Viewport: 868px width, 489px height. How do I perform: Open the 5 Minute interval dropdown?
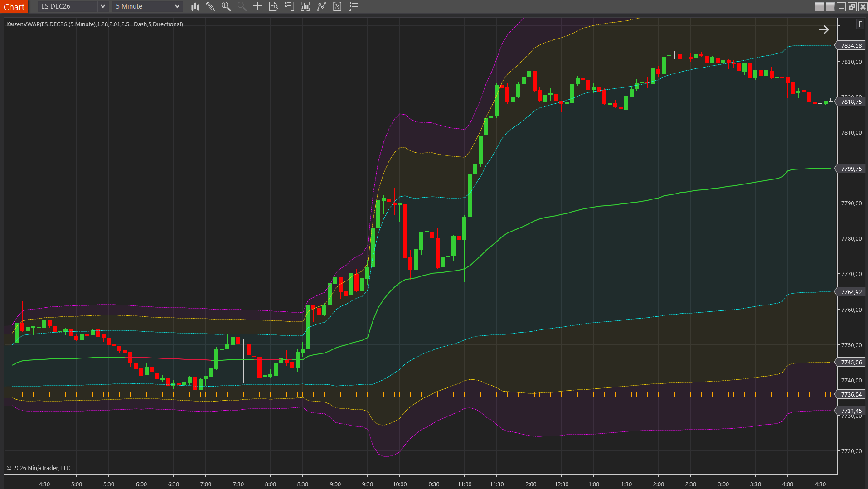tap(148, 6)
